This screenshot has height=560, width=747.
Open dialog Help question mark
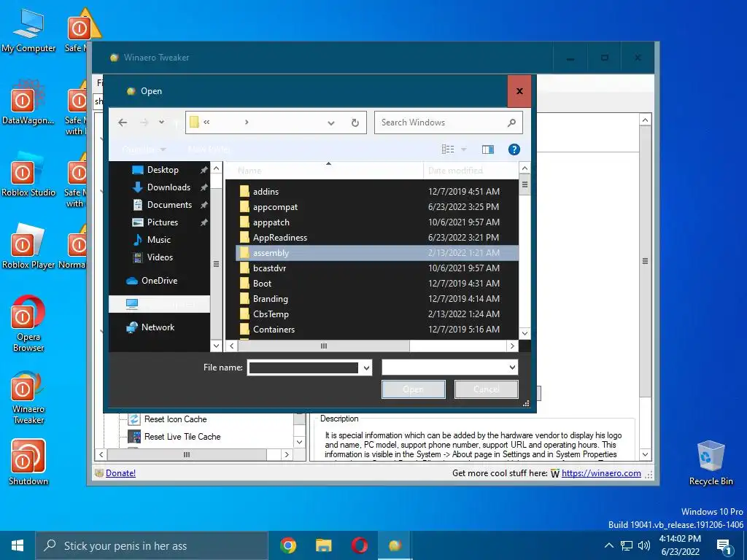pyautogui.click(x=514, y=149)
